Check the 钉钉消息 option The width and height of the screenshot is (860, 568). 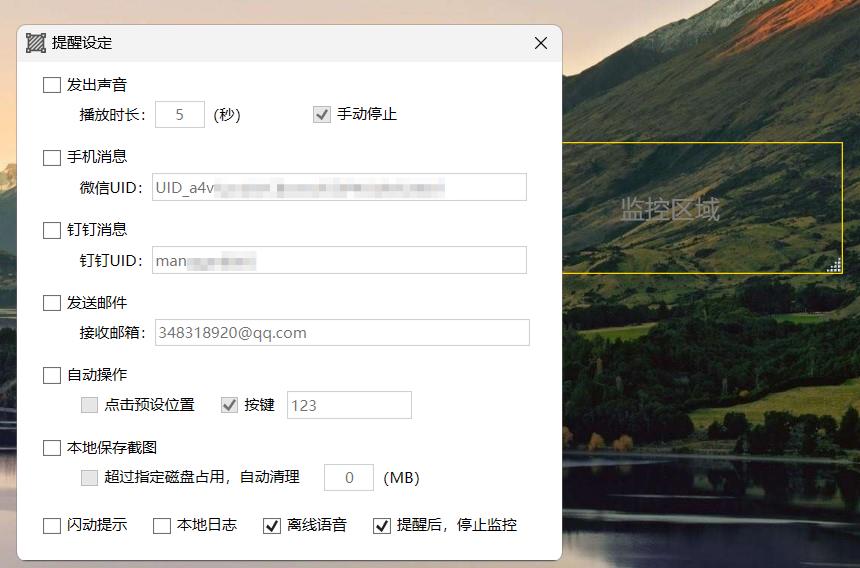[x=52, y=230]
